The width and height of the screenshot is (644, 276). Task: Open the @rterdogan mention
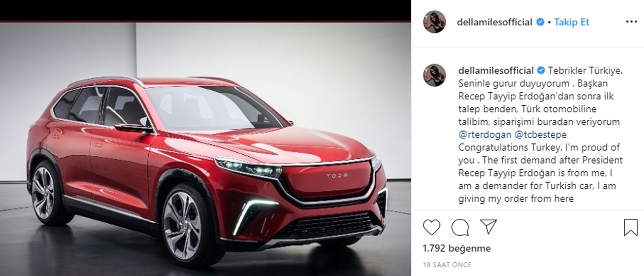pyautogui.click(x=484, y=134)
